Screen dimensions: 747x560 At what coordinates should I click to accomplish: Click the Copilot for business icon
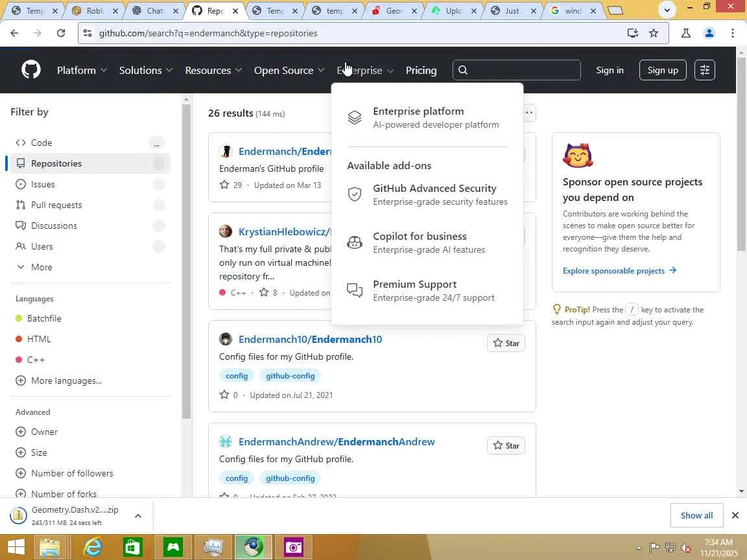point(355,242)
